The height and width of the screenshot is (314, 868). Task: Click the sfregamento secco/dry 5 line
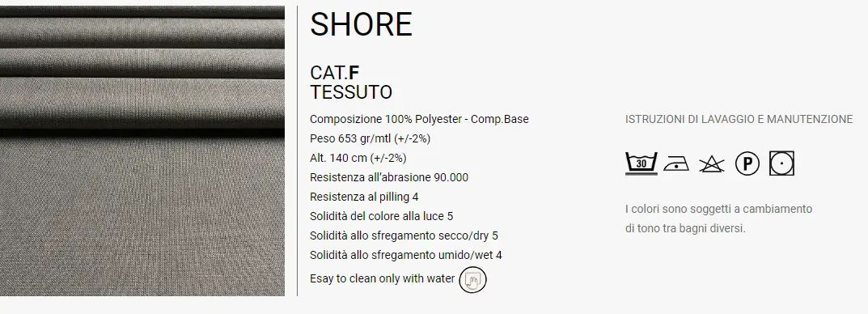(x=404, y=235)
